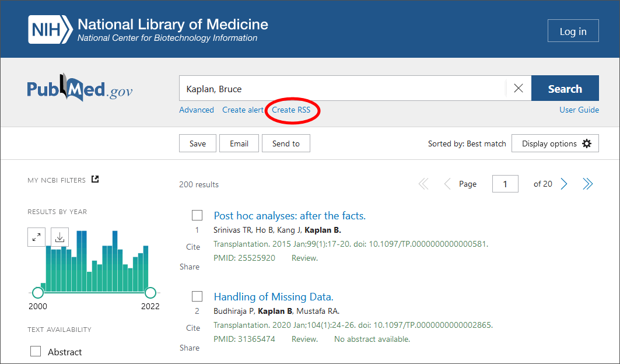Open My NCBI Filters external link icon

[x=95, y=179]
